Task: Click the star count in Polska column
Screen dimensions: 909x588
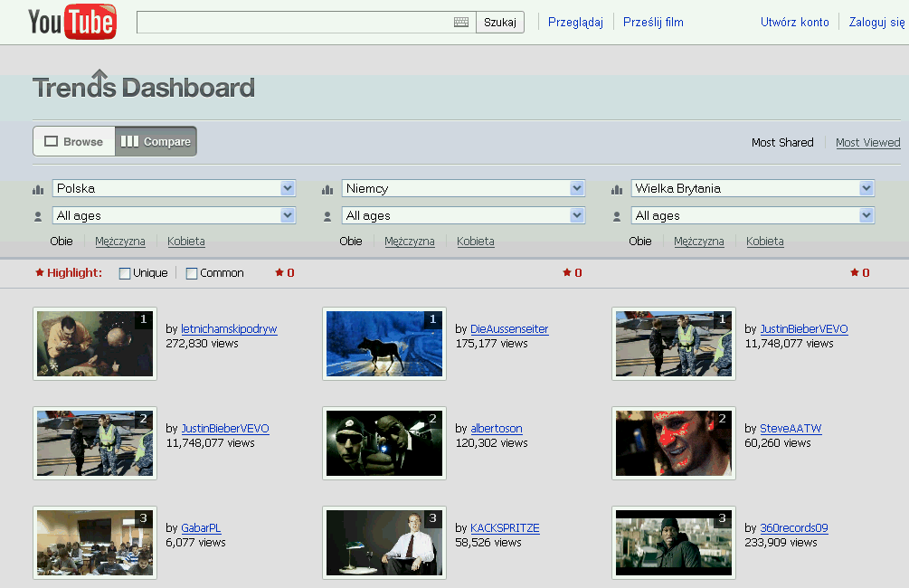Action: click(285, 272)
